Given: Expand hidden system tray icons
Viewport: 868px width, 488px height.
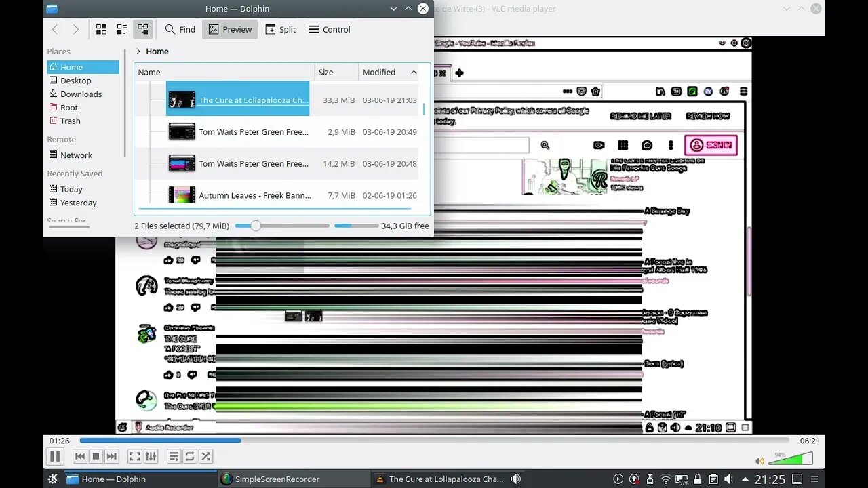Looking at the screenshot, I should (745, 479).
